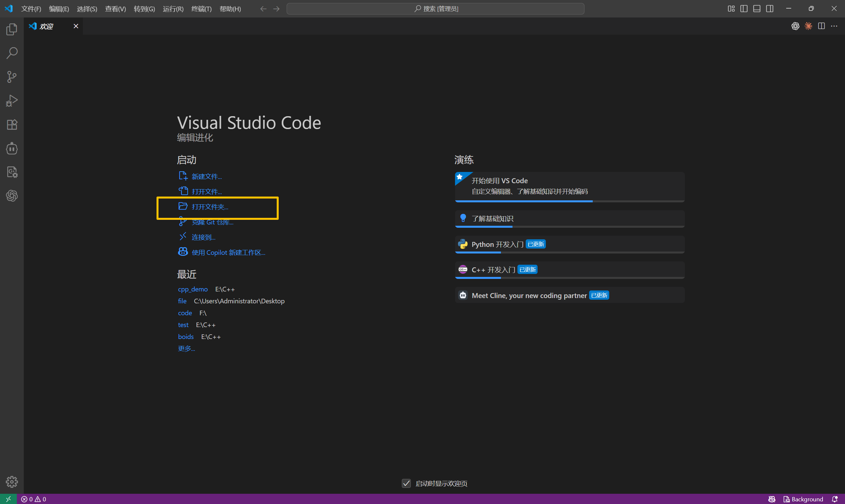Screen dimensions: 845x504
Task: Split the editor to the right
Action: (x=822, y=26)
